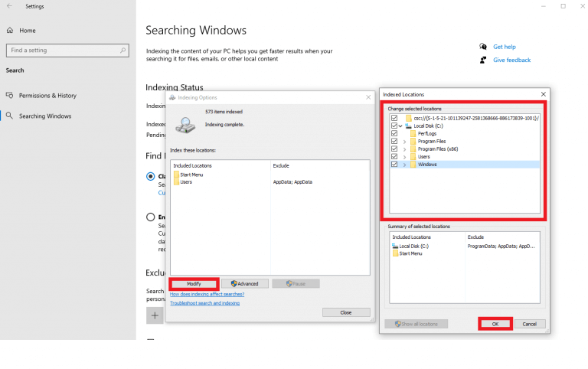Screen dimensions: 588x369
Task: Uncheck the csc:// location checkbox
Action: (394, 118)
